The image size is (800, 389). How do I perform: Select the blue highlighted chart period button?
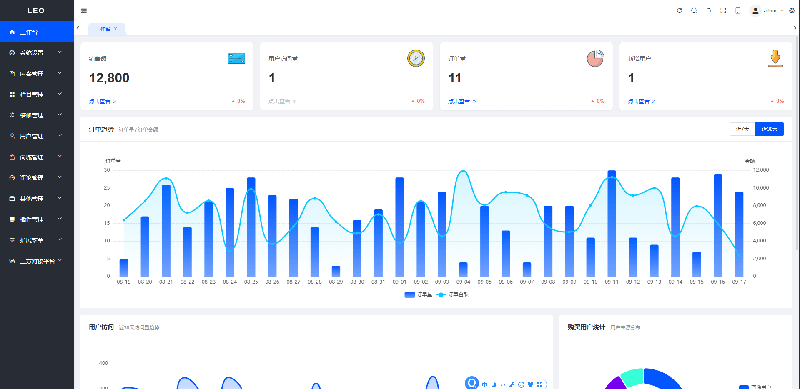(x=769, y=129)
